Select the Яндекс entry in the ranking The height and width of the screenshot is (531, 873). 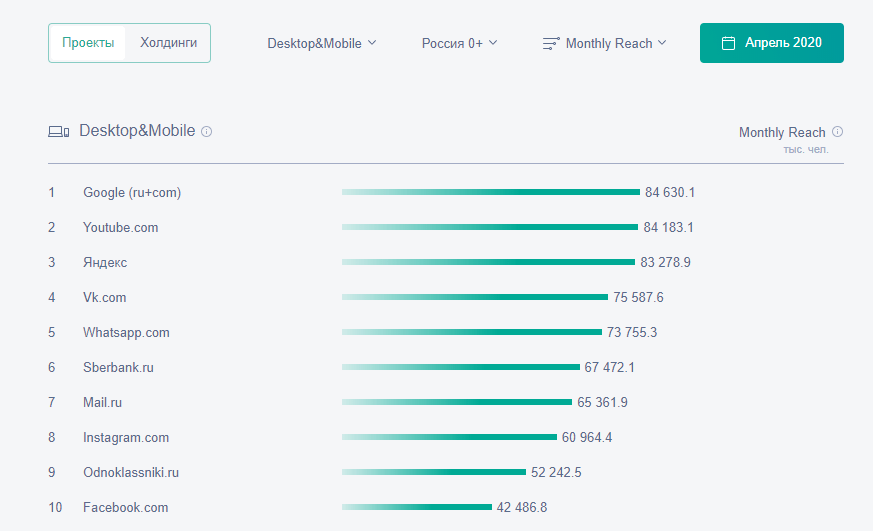click(105, 262)
